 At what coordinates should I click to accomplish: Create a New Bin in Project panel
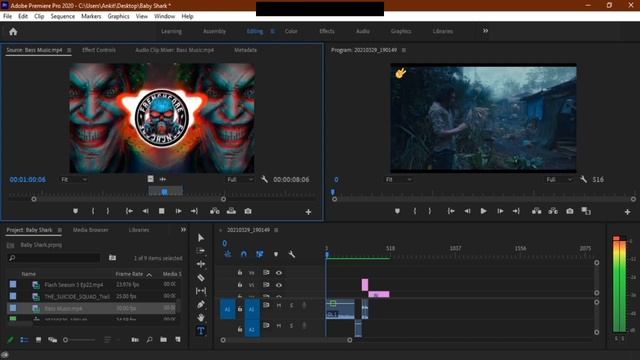163,339
